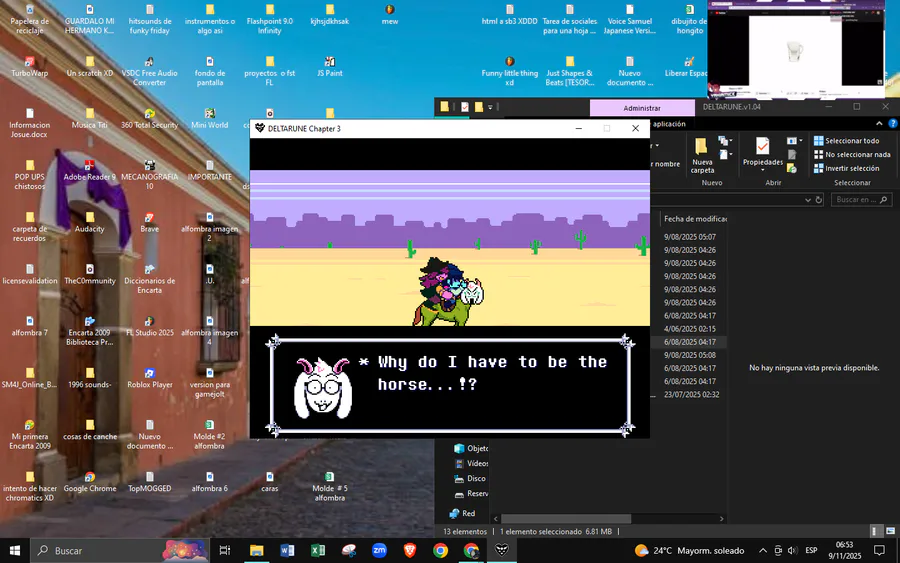The width and height of the screenshot is (900, 563).
Task: Select the 4/06/2025 02:15 file row
Action: click(x=690, y=329)
